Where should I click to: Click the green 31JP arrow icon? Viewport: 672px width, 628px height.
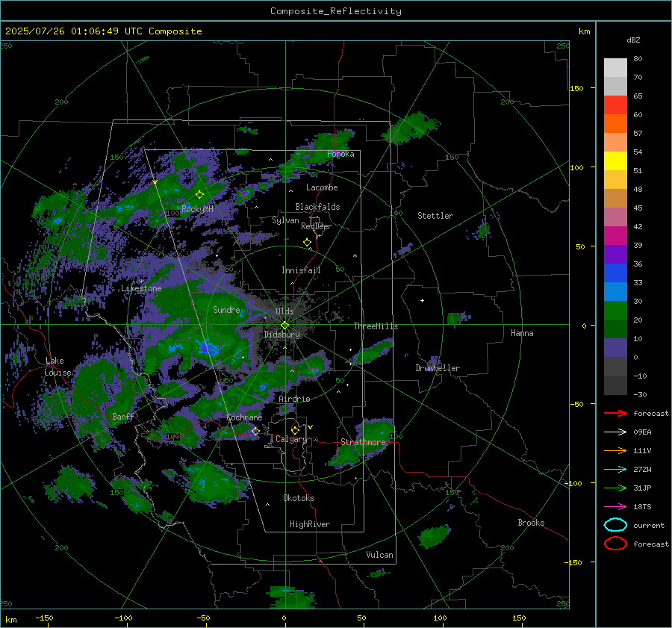pyautogui.click(x=615, y=488)
